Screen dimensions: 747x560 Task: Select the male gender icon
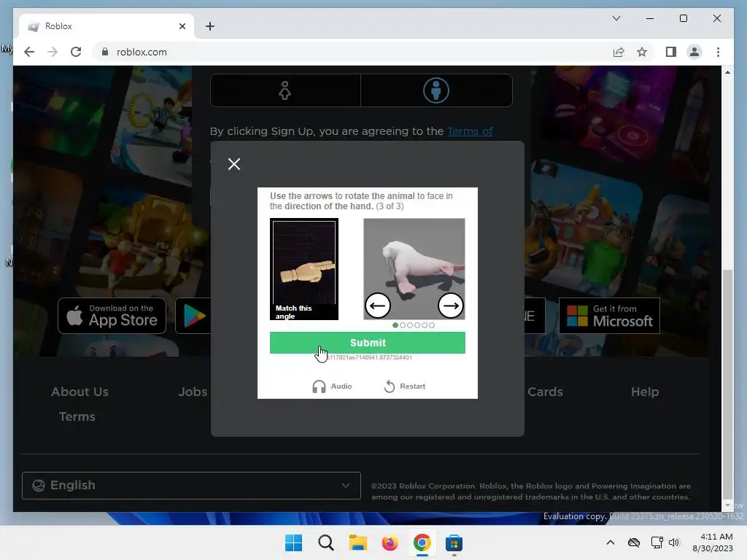point(436,90)
